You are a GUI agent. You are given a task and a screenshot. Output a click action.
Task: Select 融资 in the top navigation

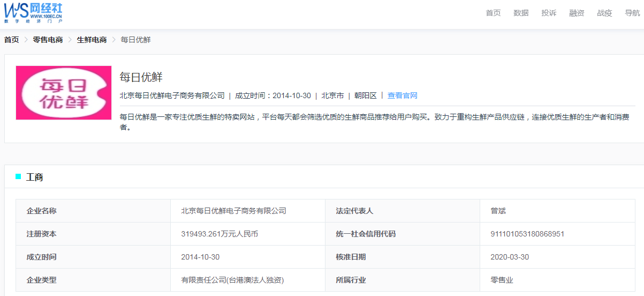pyautogui.click(x=577, y=13)
